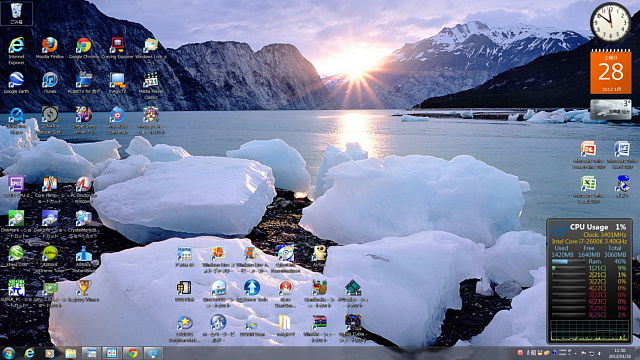Open the purple CPU-Z desktop shortcut
The width and height of the screenshot is (640, 360).
point(16,187)
